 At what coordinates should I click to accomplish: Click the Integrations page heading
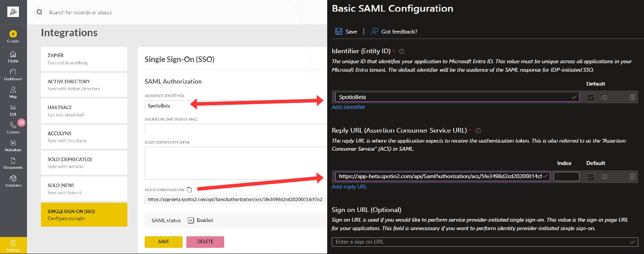(x=69, y=33)
